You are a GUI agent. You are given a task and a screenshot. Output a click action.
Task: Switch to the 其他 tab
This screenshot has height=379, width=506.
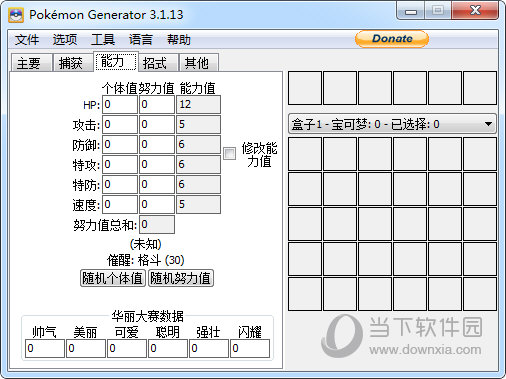(x=199, y=63)
